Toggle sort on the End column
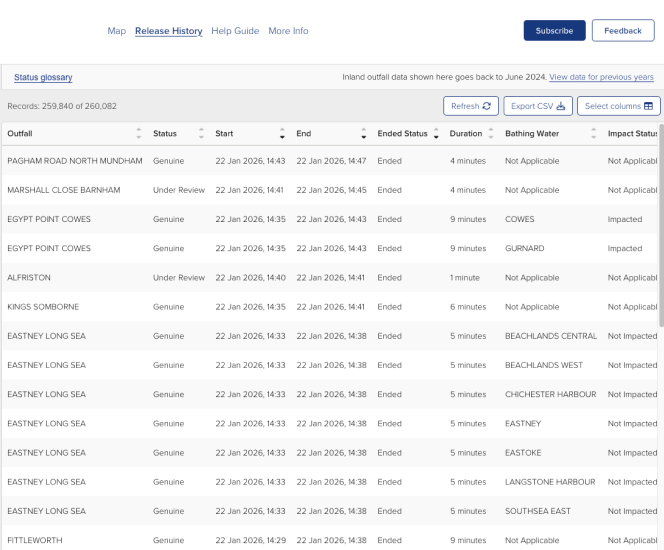664x550 pixels. point(362,133)
